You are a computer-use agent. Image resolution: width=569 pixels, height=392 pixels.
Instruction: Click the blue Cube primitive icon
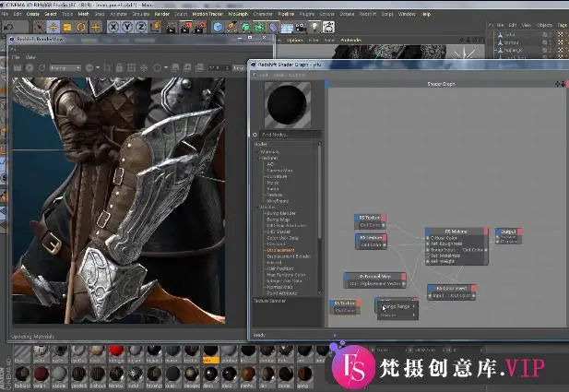[218, 28]
